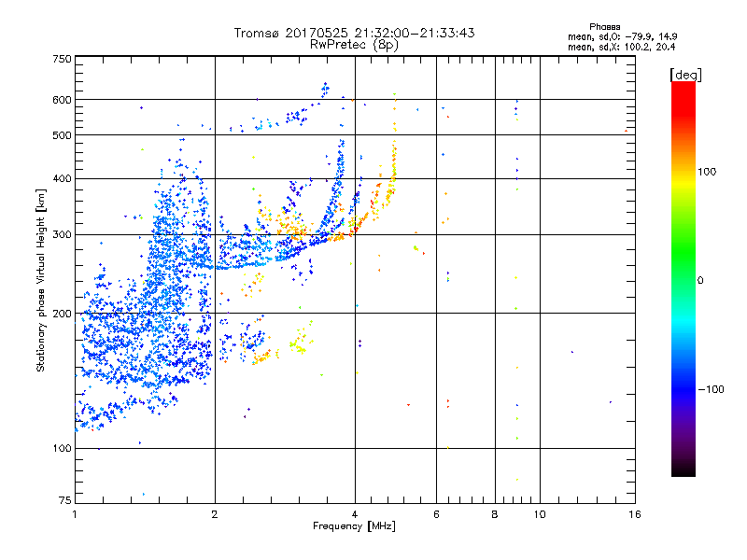
Task: Click the y-axis tick label "750"
Action: (x=62, y=59)
